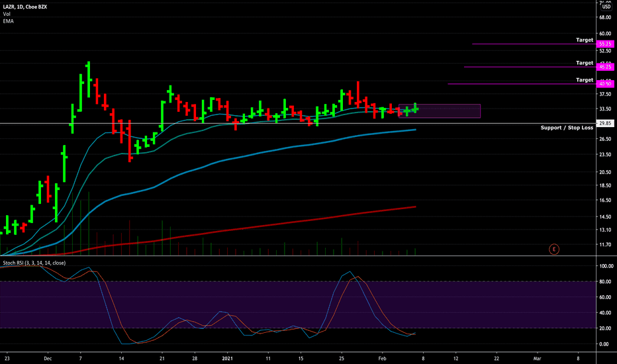
Task: Select the 'Target' text above the 40.90 line
Action: click(585, 80)
